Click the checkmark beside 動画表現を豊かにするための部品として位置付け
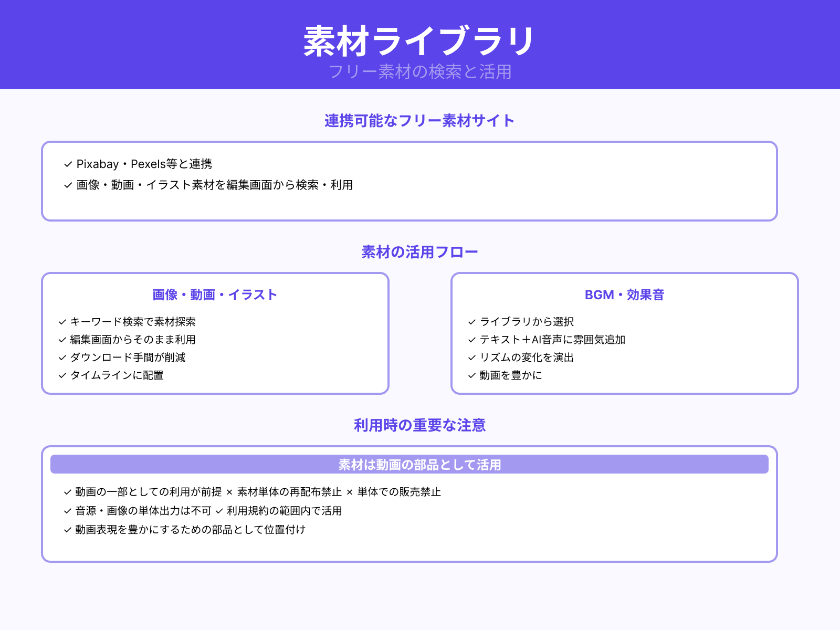The image size is (840, 630). [67, 530]
